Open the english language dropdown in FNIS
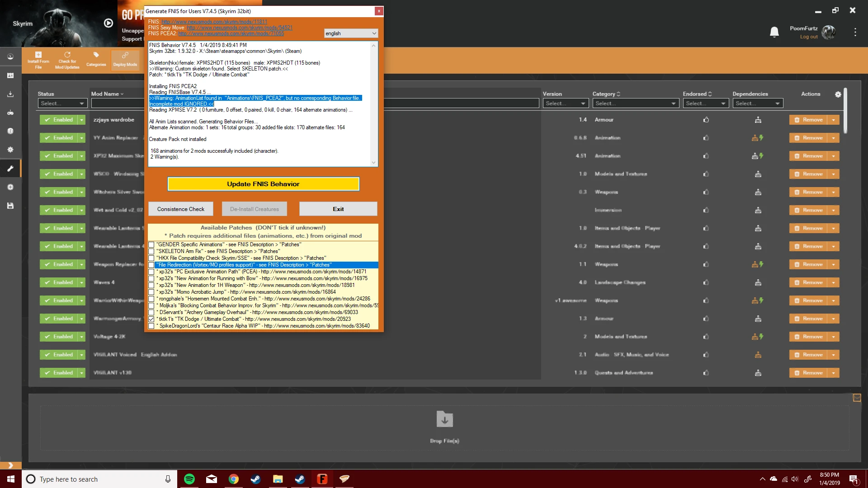Image resolution: width=868 pixels, height=488 pixels. pos(351,33)
